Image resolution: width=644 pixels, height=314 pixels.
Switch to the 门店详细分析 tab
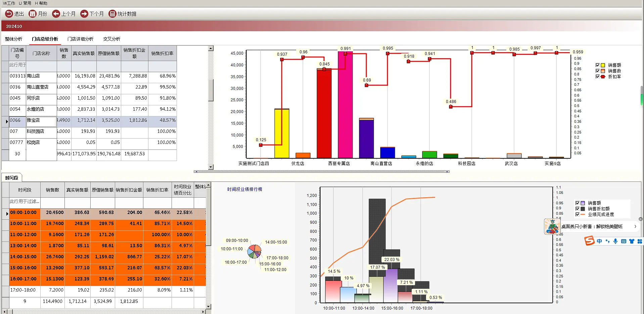pos(81,39)
